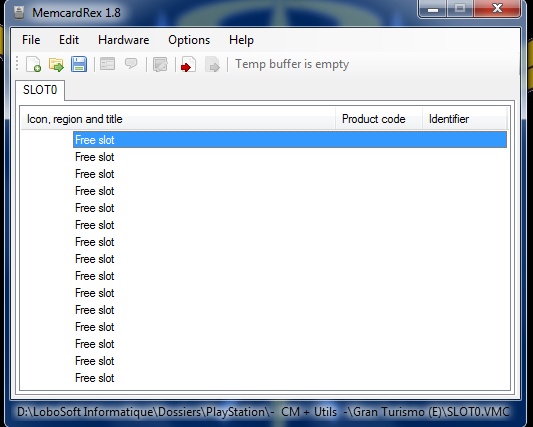Click the grayed export save icon
Viewport: 533px width, 427px height.
[x=212, y=64]
